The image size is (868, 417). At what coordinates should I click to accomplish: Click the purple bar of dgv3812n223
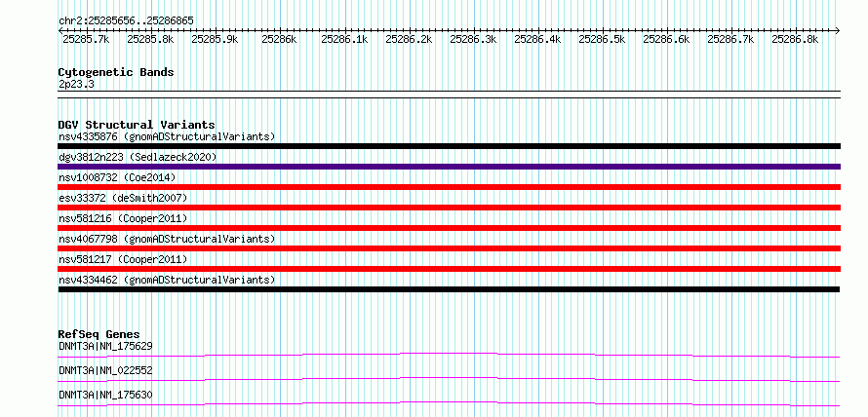pos(449,167)
